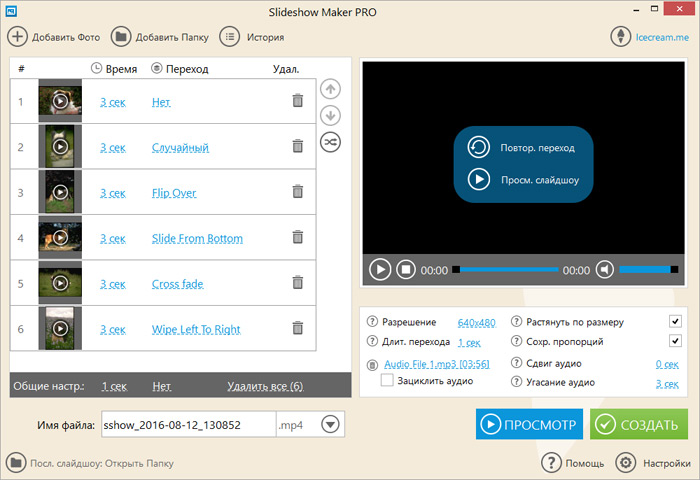700x480 pixels.
Task: Toggle Растянуть по размеру checkbox
Action: (x=675, y=322)
